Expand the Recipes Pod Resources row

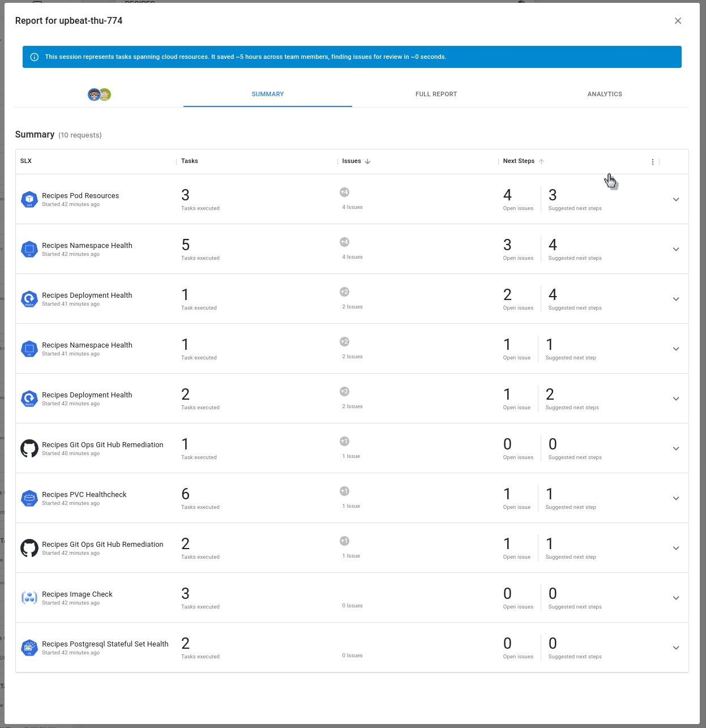pyautogui.click(x=675, y=199)
